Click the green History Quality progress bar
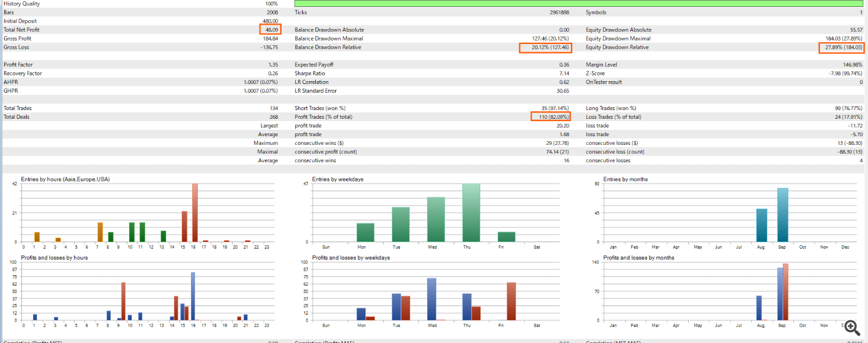Viewport: 868px width, 343px height. [x=579, y=3]
